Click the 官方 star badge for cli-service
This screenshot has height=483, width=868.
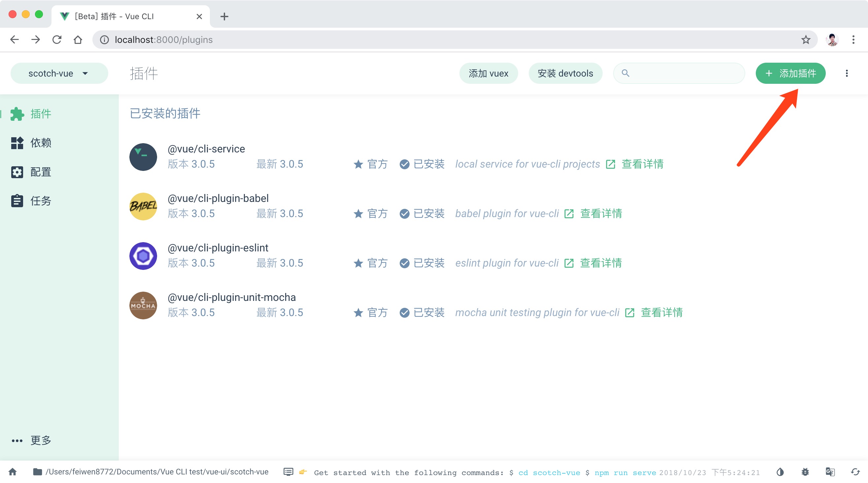[x=370, y=164]
